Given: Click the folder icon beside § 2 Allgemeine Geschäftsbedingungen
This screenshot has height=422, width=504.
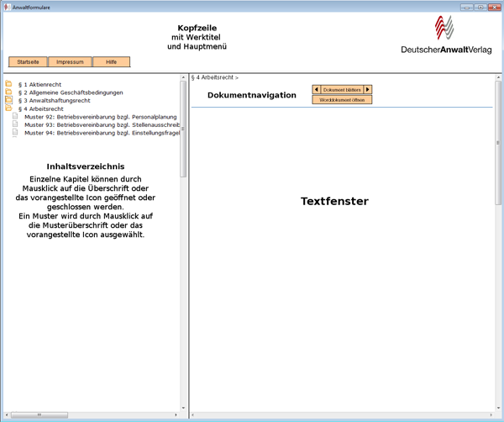Looking at the screenshot, I should click(x=8, y=92).
